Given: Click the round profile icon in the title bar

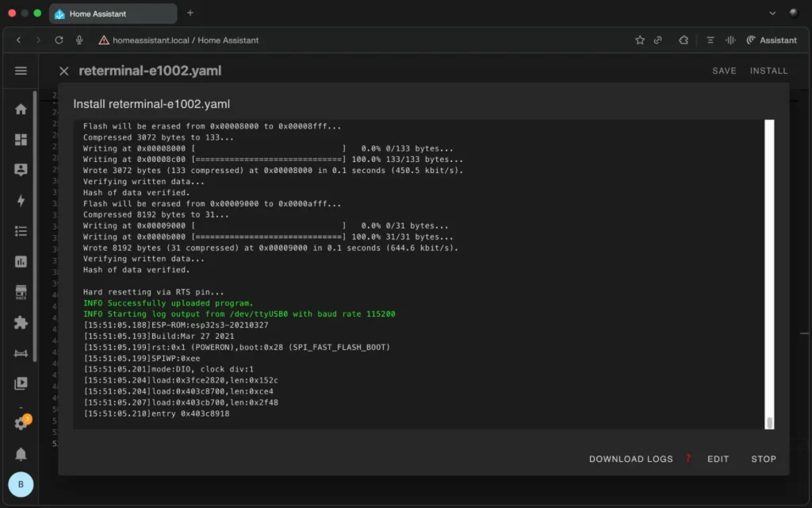Looking at the screenshot, I should [x=793, y=13].
